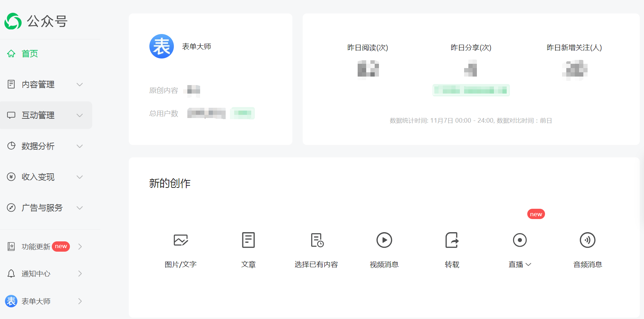Create an 音频消息
Viewport: 644px width, 319px height.
(x=588, y=264)
